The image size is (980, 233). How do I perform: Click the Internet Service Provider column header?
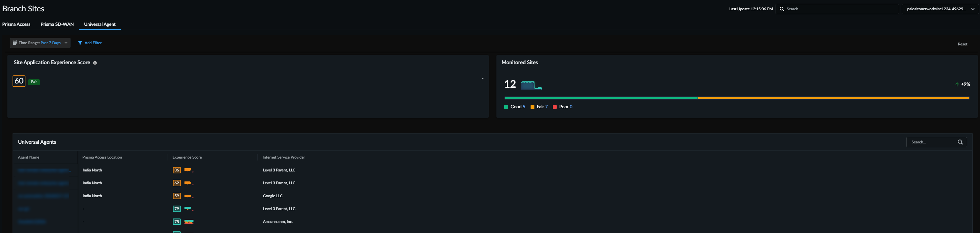click(x=283, y=157)
